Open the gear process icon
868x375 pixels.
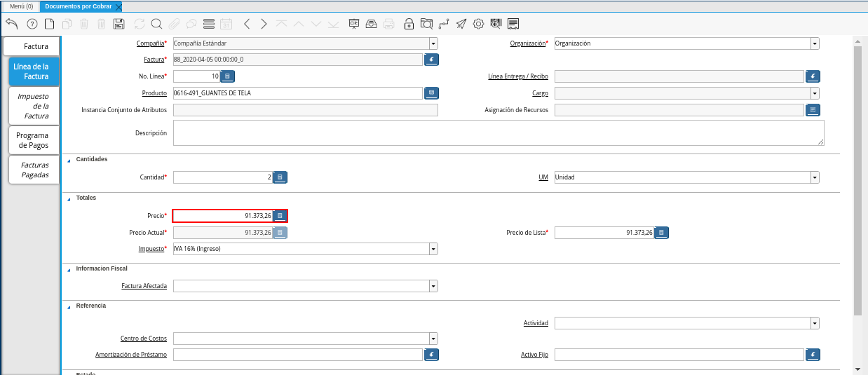coord(478,24)
